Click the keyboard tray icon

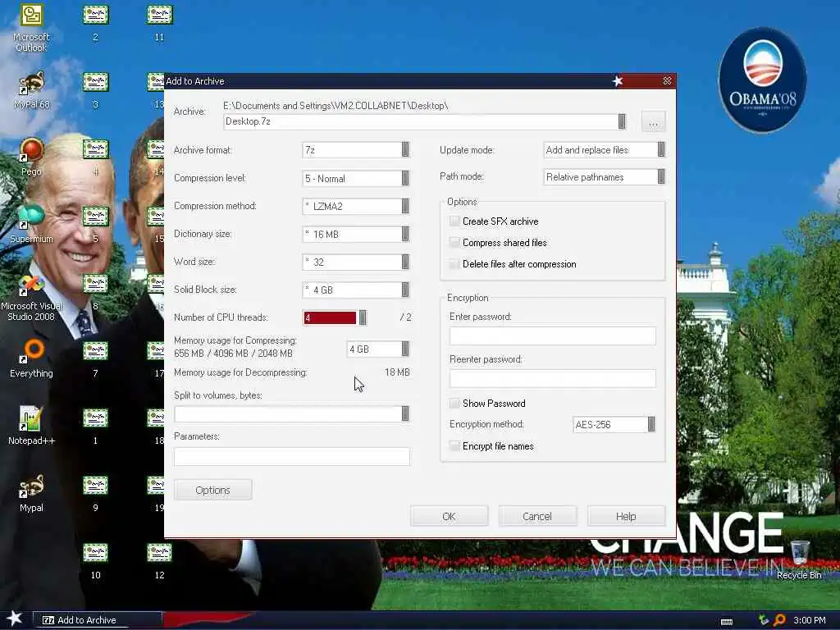(727, 622)
